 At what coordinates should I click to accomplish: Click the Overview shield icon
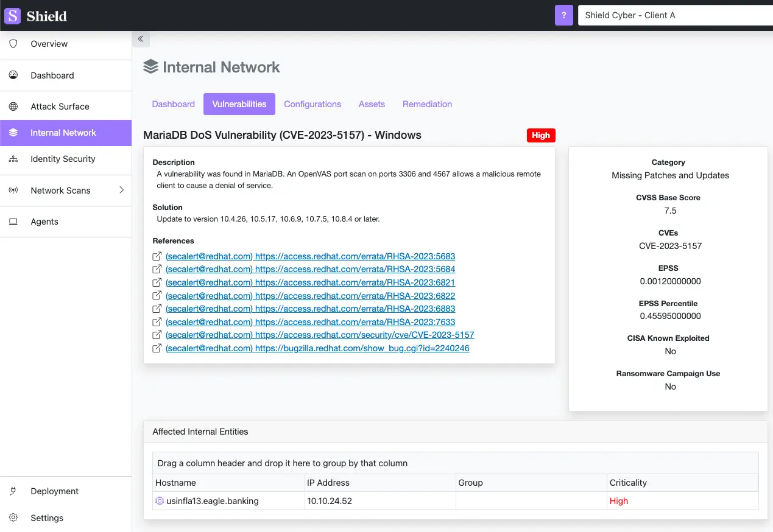point(13,43)
